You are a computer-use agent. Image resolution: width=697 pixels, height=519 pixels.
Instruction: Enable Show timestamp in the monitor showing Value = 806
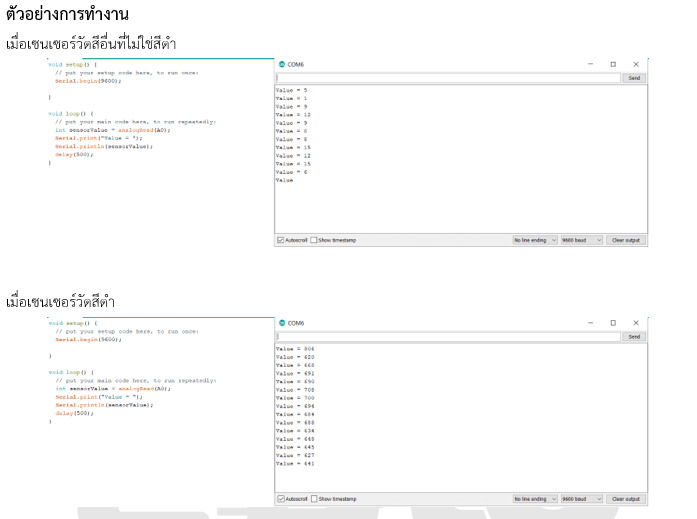[x=314, y=498]
